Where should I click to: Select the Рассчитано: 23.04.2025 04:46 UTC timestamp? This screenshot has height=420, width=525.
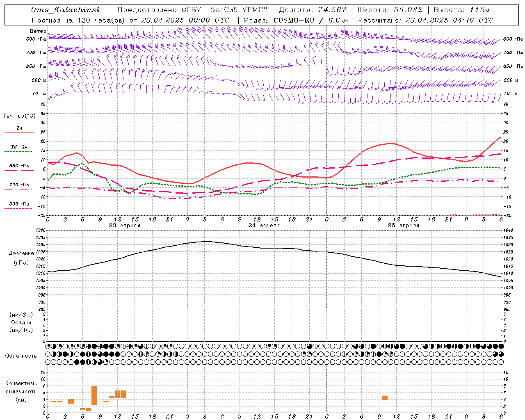point(426,20)
